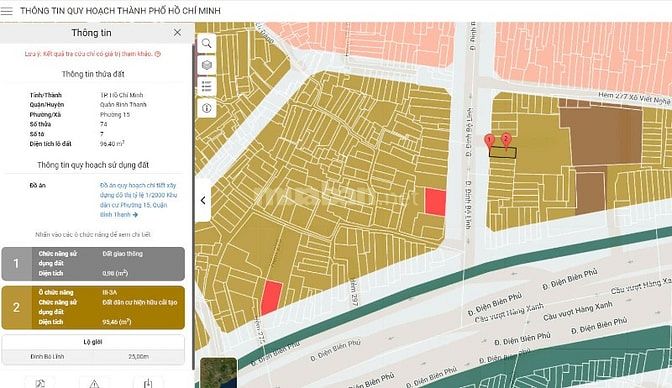
Task: Click the info panel vertical scrollbar
Action: (193, 206)
